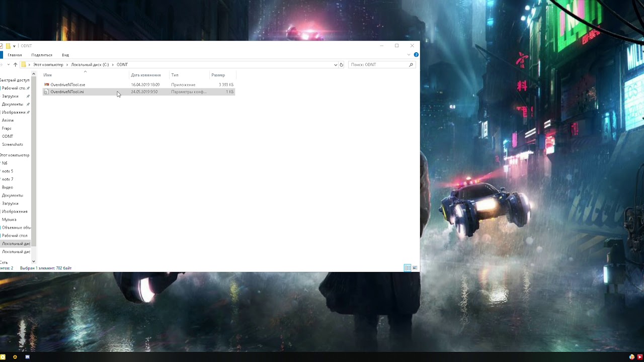Expand chevron before Этот компьютер breadcrumb
This screenshot has height=362, width=644.
tap(29, 64)
